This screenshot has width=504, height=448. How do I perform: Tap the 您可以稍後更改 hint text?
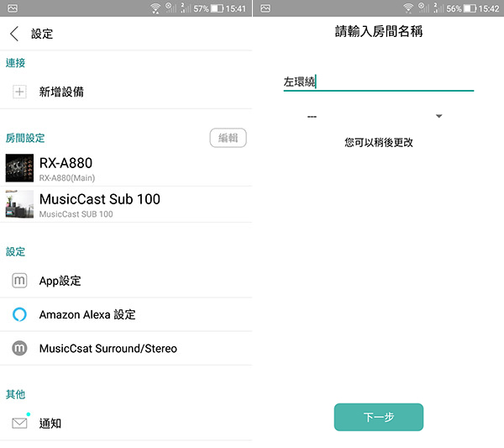pos(379,143)
